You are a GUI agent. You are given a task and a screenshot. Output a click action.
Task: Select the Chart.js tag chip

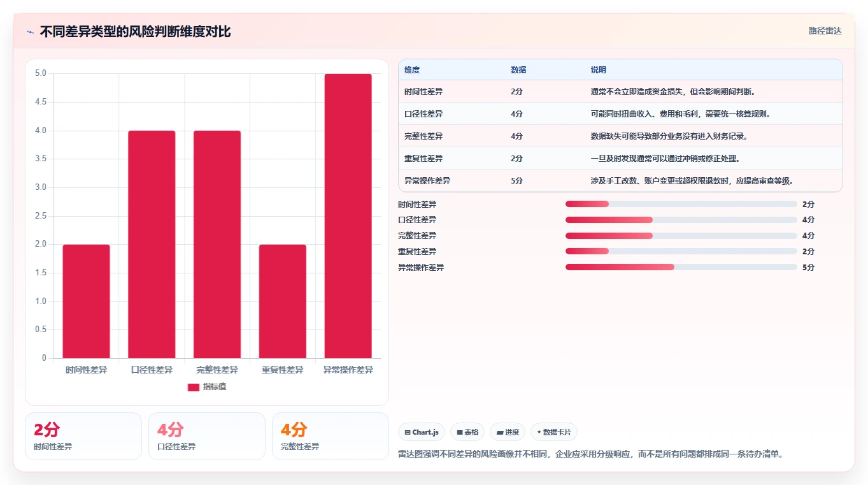tap(422, 432)
